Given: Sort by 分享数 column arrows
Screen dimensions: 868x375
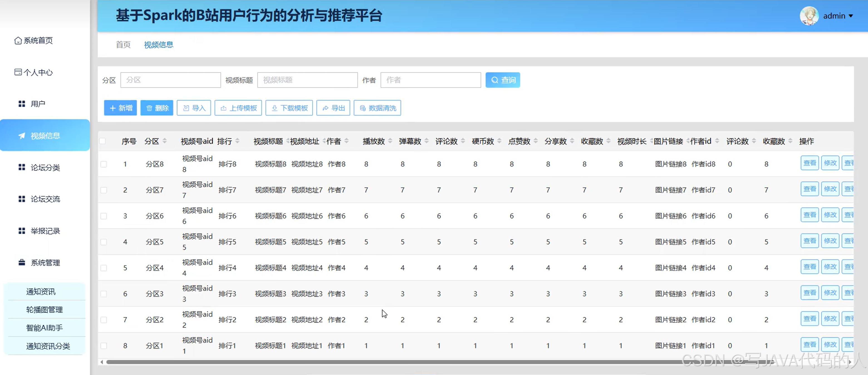Looking at the screenshot, I should click(572, 141).
